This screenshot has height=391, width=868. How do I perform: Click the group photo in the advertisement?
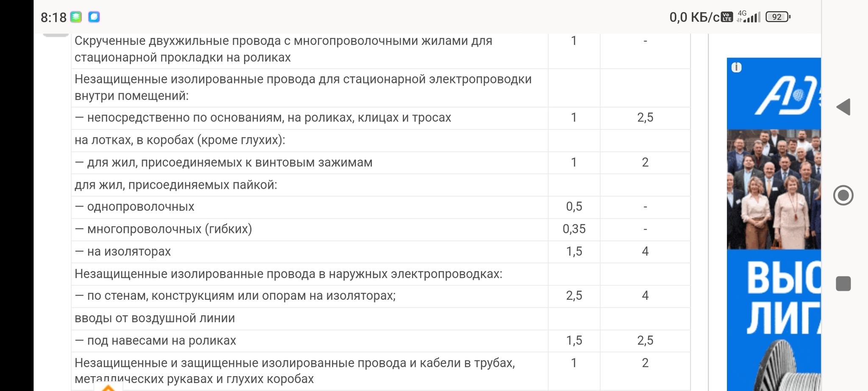click(774, 189)
